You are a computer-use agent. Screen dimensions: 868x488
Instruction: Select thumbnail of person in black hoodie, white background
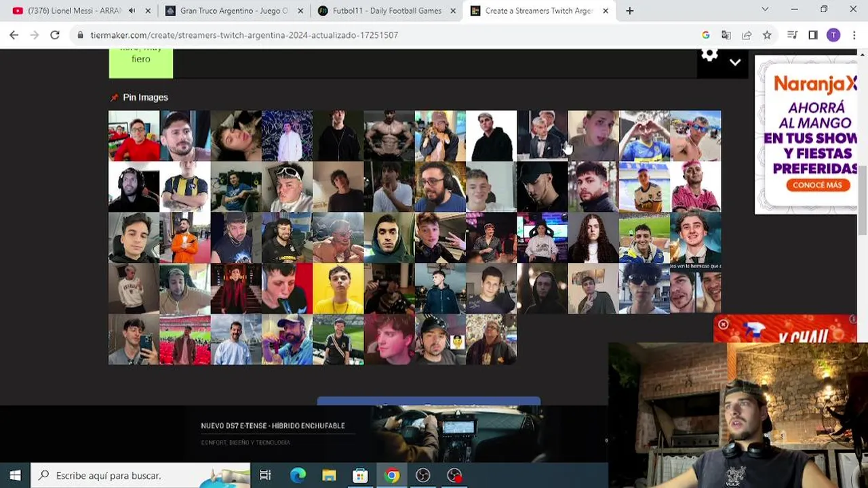[491, 136]
